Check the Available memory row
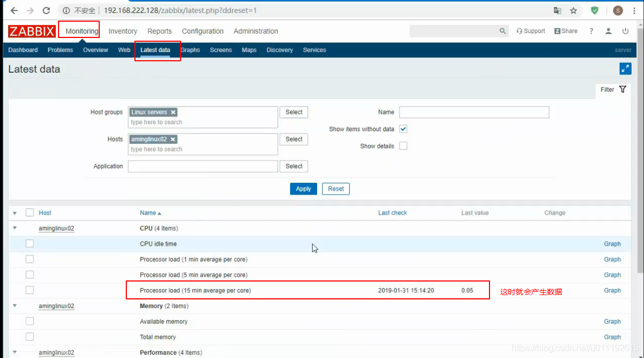The image size is (644, 358). pos(30,322)
